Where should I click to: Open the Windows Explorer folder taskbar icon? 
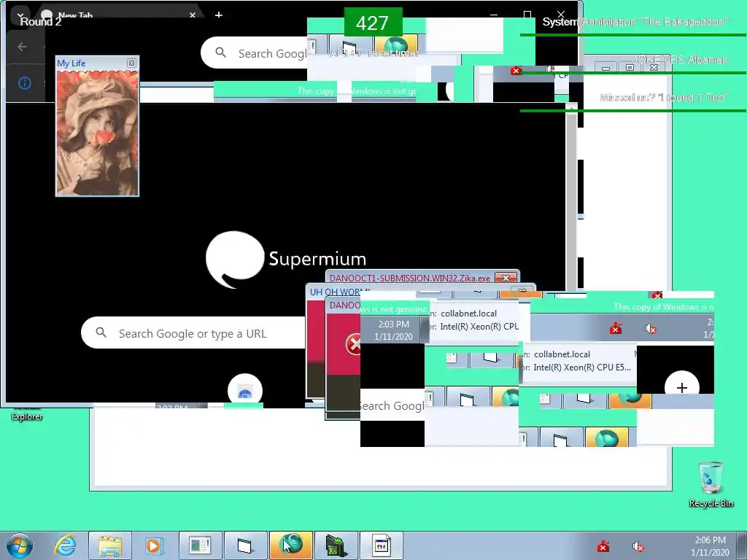(x=110, y=545)
